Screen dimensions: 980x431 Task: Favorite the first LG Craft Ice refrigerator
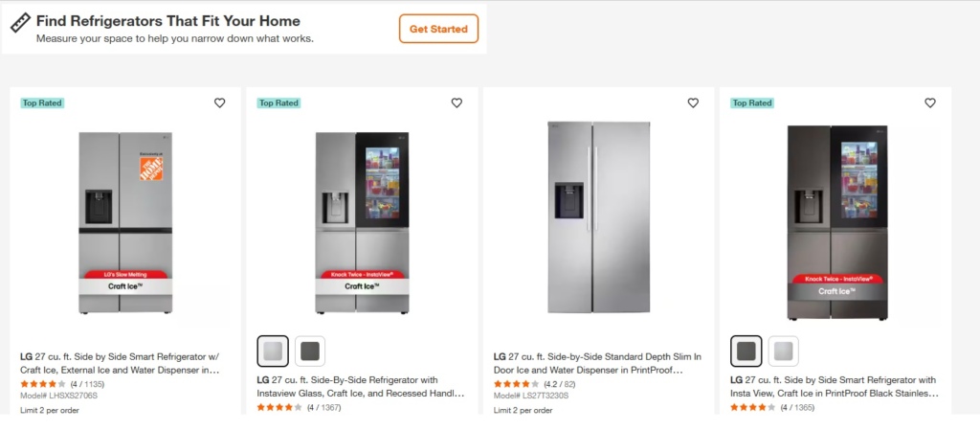pyautogui.click(x=219, y=103)
